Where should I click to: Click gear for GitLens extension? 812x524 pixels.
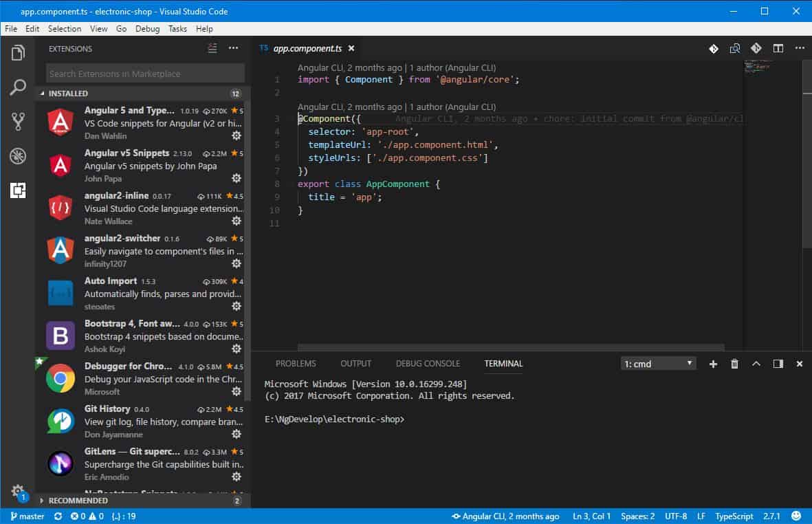(237, 477)
